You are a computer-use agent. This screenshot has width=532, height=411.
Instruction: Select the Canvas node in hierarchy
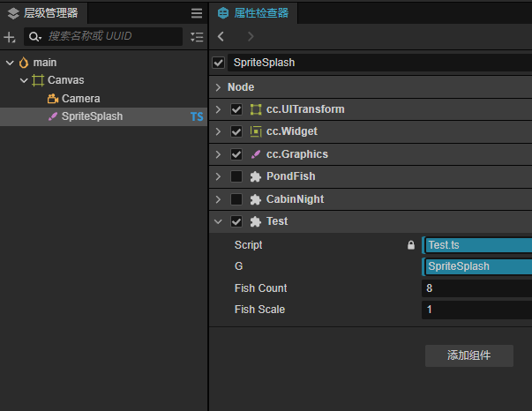103,80
